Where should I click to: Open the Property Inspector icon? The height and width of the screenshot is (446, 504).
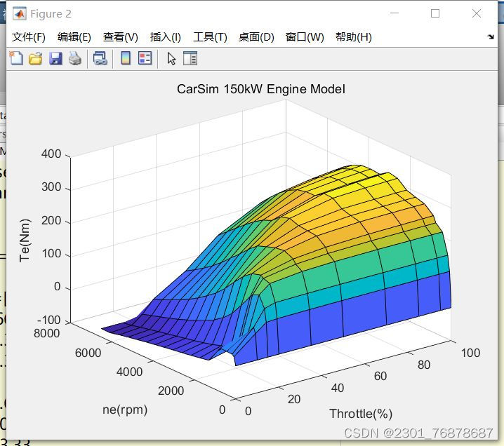[x=190, y=58]
